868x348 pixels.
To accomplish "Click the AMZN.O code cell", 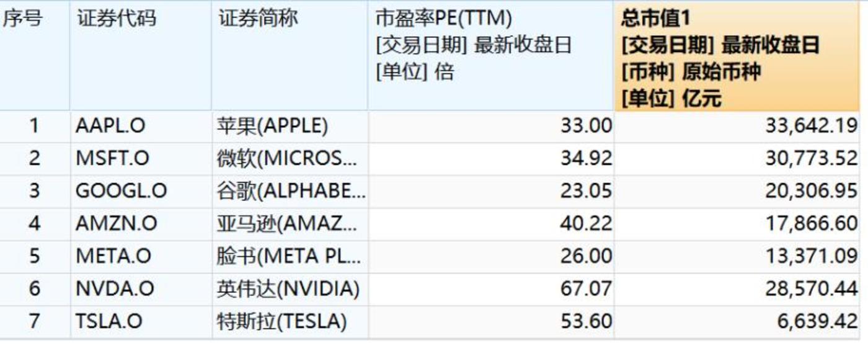I will pyautogui.click(x=116, y=223).
